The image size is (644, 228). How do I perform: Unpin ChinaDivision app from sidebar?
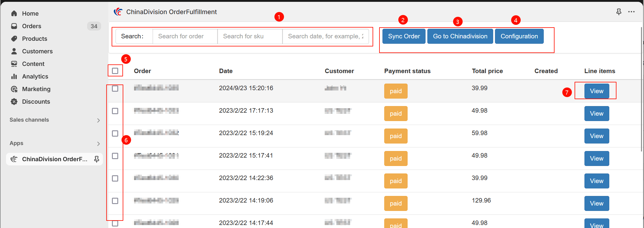pos(97,159)
